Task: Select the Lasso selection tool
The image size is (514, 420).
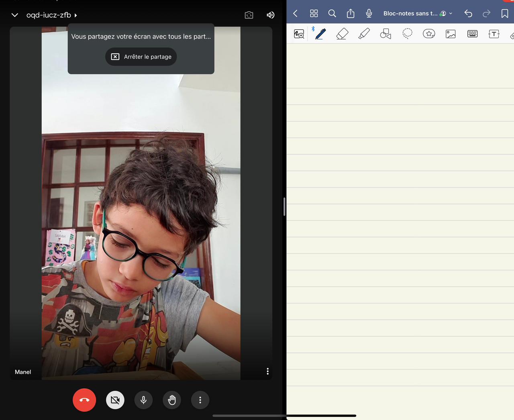Action: [407, 34]
